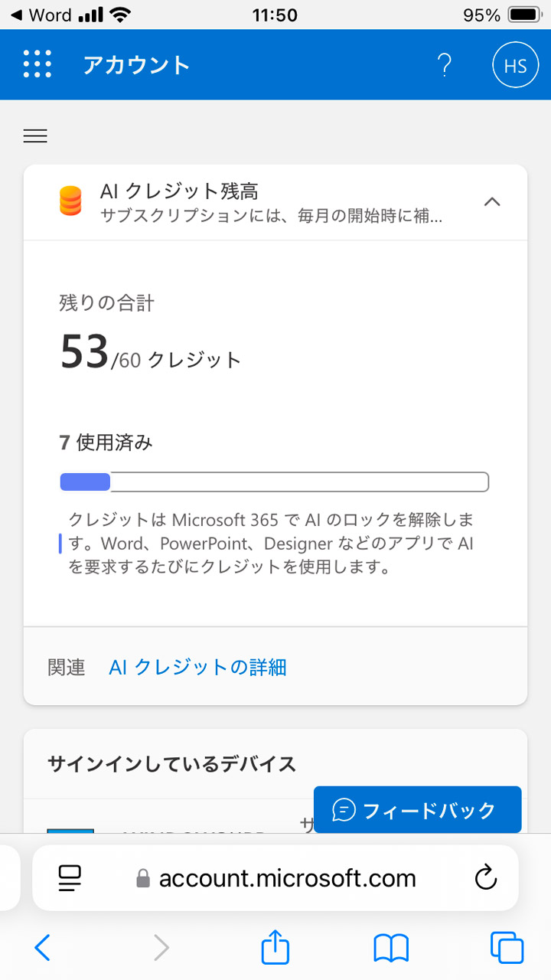Click the credit usage progress bar
This screenshot has width=551, height=980.
coord(274,482)
